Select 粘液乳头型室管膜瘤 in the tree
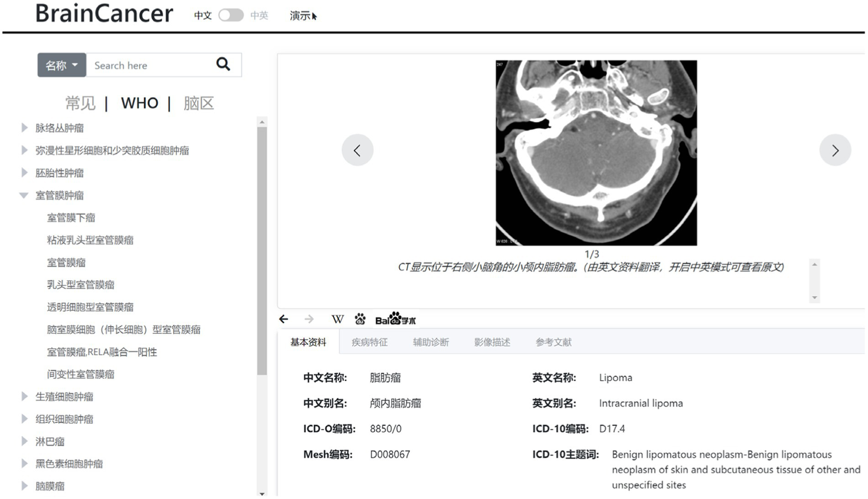The height and width of the screenshot is (499, 868). click(90, 240)
